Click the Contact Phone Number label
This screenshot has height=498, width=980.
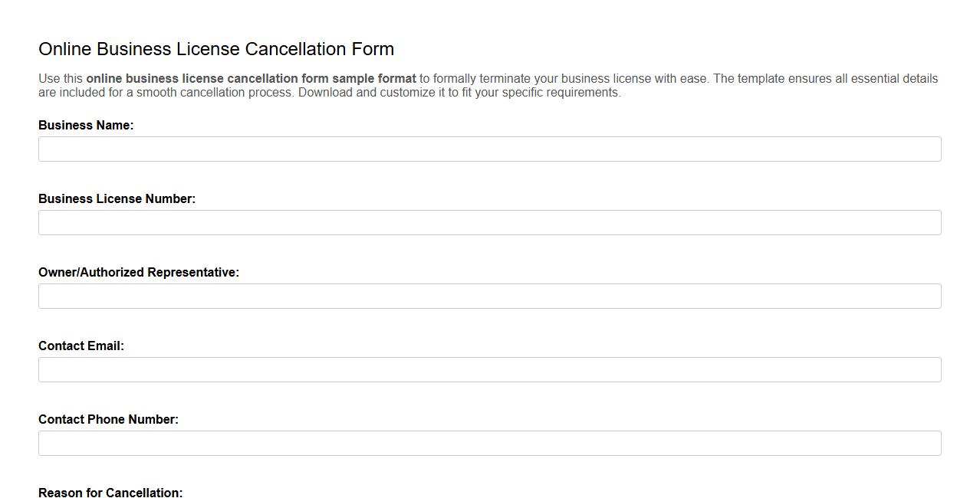(108, 419)
